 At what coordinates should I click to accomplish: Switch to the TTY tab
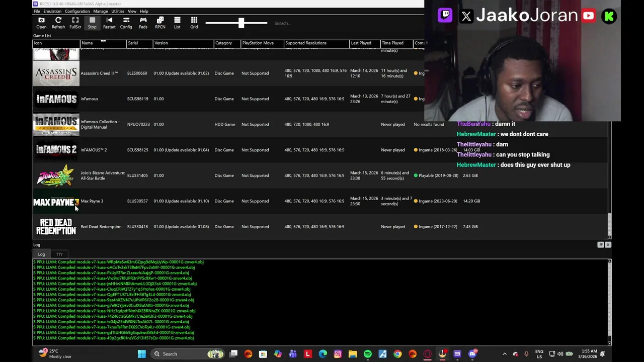pos(59,254)
